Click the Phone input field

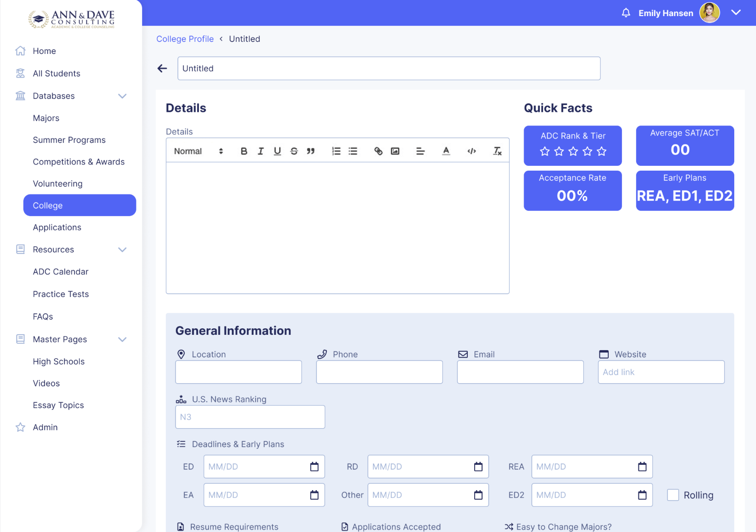(x=379, y=372)
